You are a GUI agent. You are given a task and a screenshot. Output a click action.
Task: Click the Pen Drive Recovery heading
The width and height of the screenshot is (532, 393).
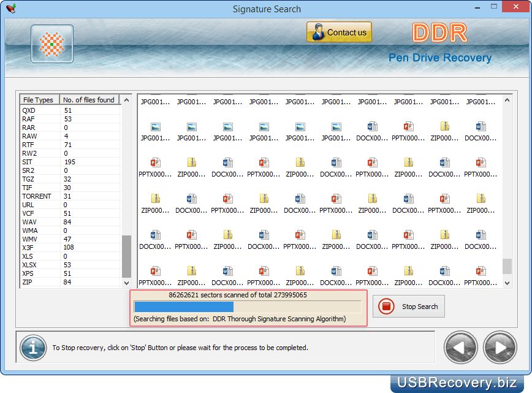(440, 58)
